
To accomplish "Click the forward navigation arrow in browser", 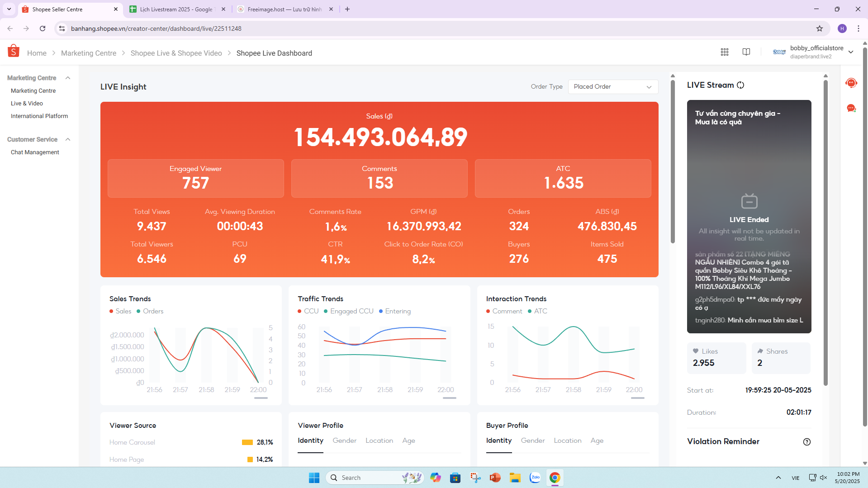I will [26, 28].
